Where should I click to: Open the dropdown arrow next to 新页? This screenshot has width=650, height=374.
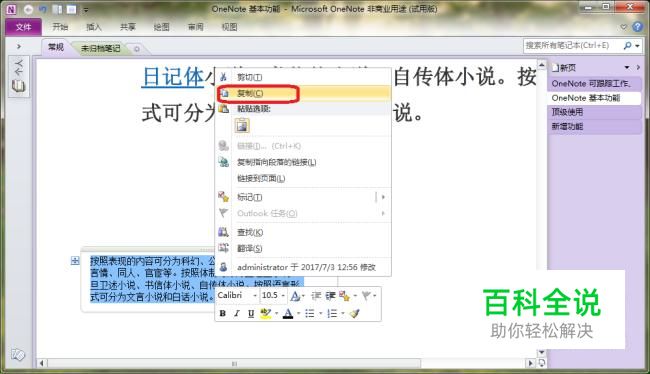point(627,67)
